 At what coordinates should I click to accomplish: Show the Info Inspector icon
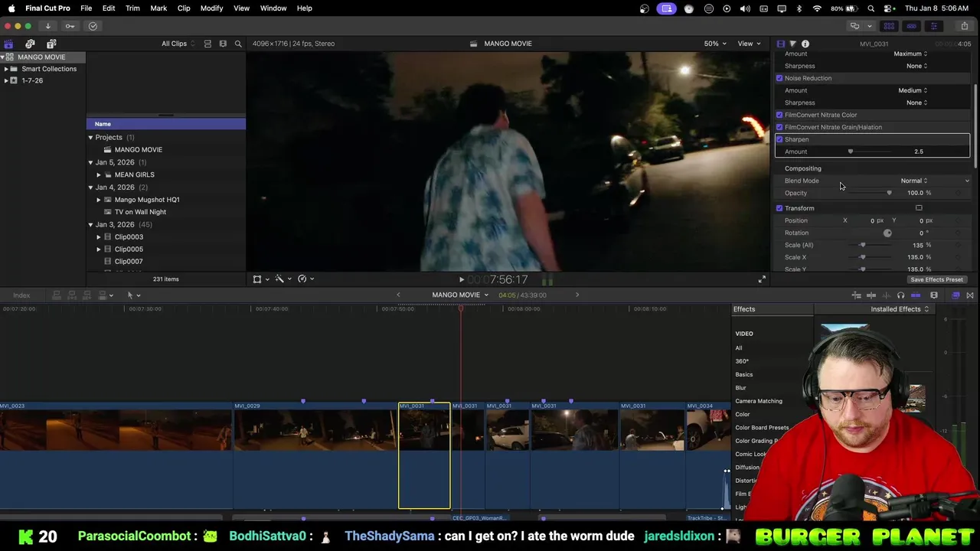(805, 44)
